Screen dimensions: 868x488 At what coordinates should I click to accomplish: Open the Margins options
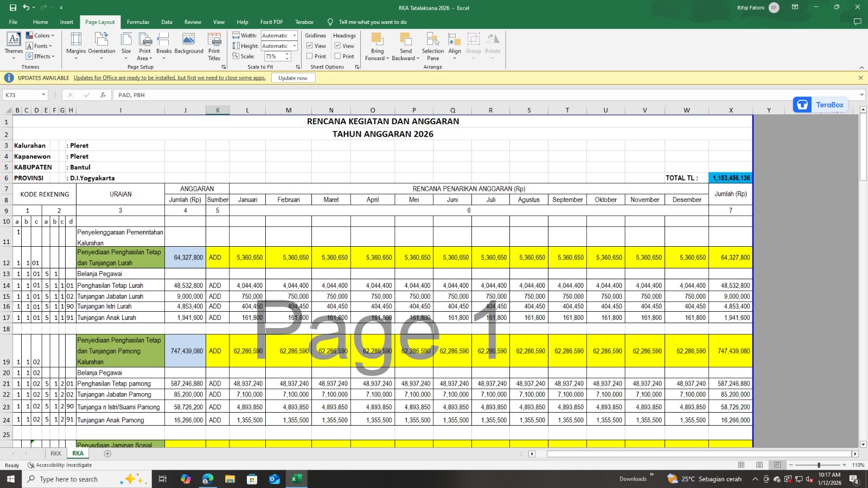(76, 46)
